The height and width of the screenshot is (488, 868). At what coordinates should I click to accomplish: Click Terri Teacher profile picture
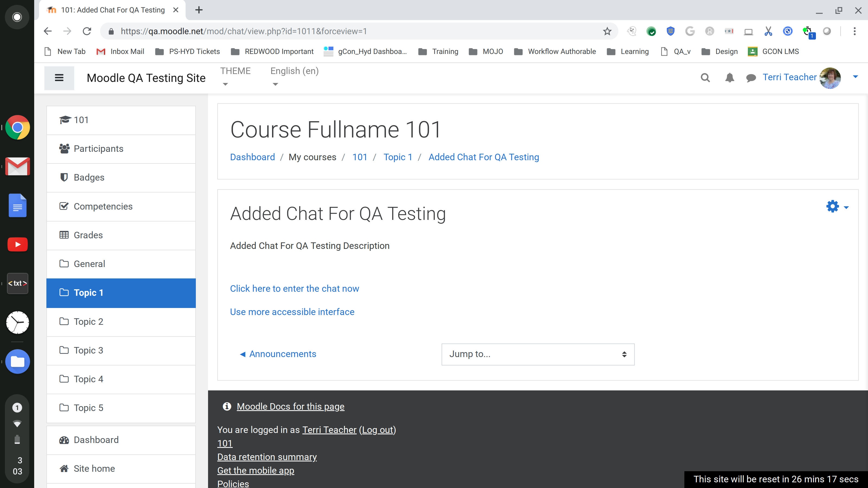829,78
